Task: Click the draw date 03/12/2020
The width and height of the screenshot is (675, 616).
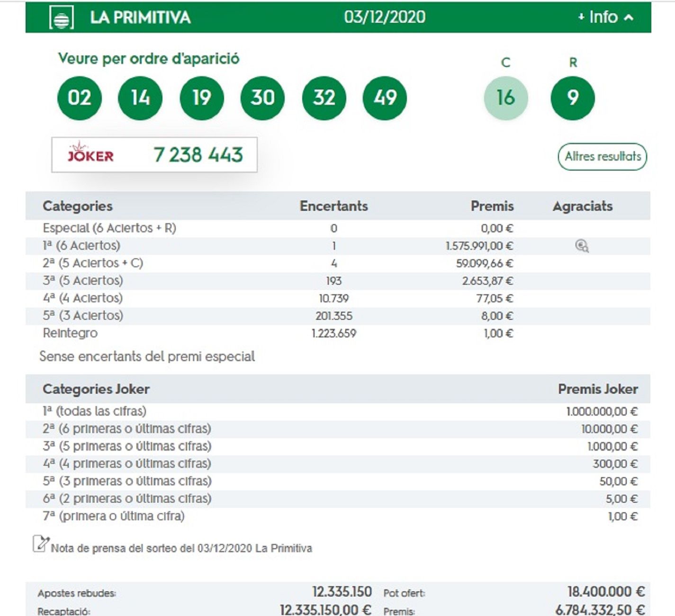Action: 385,18
